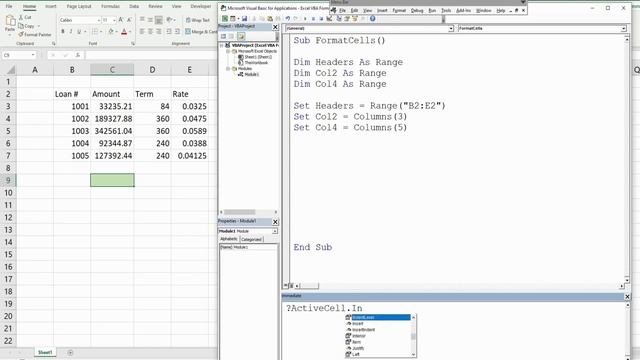Image resolution: width=640 pixels, height=360 pixels.
Task: Click the Save icon in VBA toolbar
Action: coord(244,18)
